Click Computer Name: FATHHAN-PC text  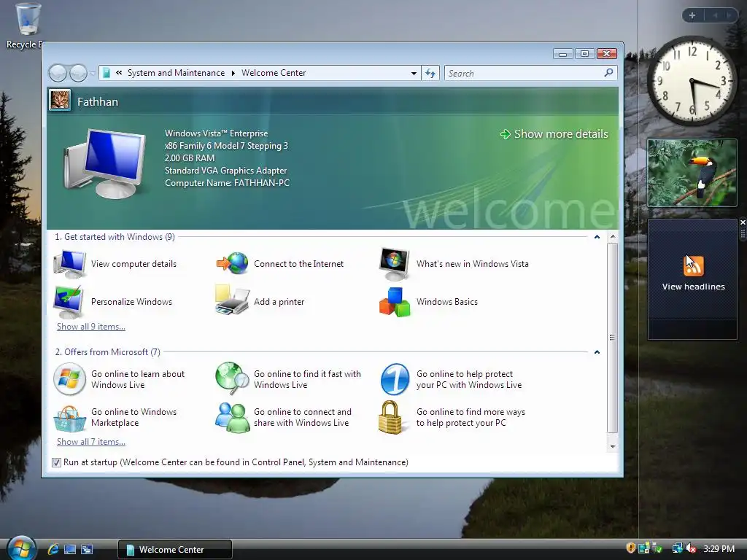tap(227, 183)
